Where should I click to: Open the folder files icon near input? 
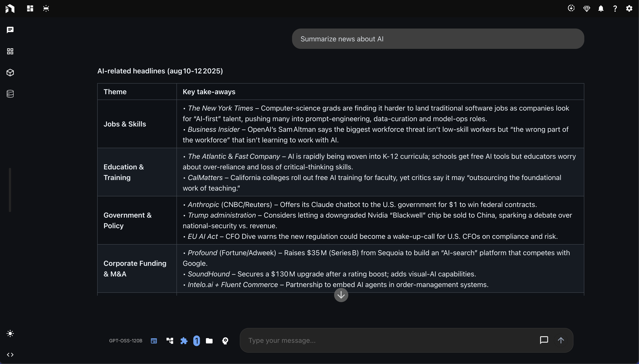click(209, 341)
